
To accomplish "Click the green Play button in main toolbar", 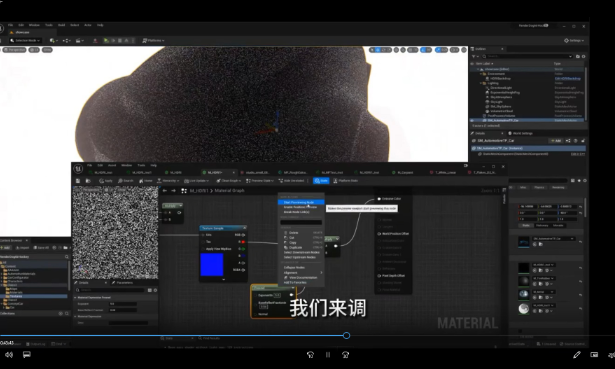I will point(106,40).
